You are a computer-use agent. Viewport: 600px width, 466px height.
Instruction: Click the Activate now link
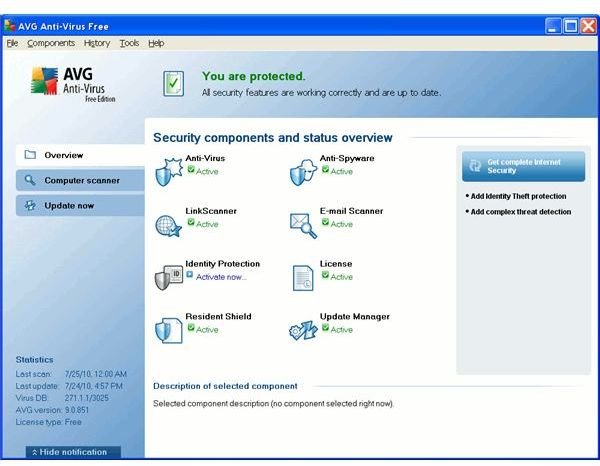(x=221, y=277)
